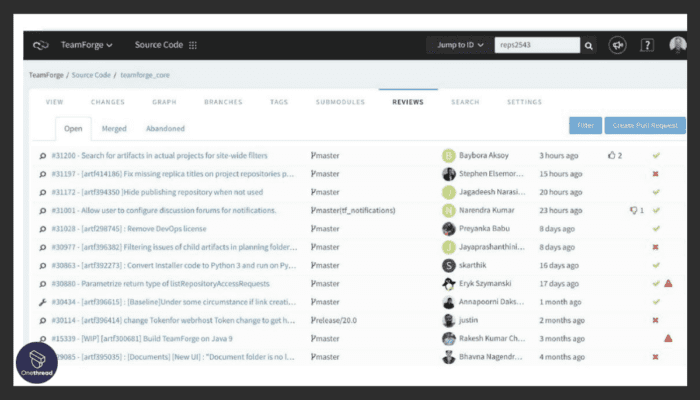Screen dimensions: 700x400
Task: Switch to the Branches tab
Action: tap(223, 102)
